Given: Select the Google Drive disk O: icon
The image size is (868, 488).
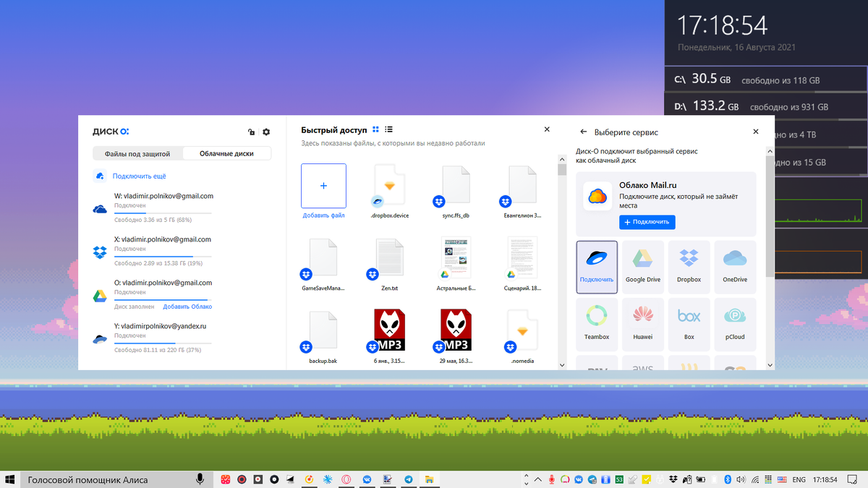Looking at the screenshot, I should (x=100, y=296).
